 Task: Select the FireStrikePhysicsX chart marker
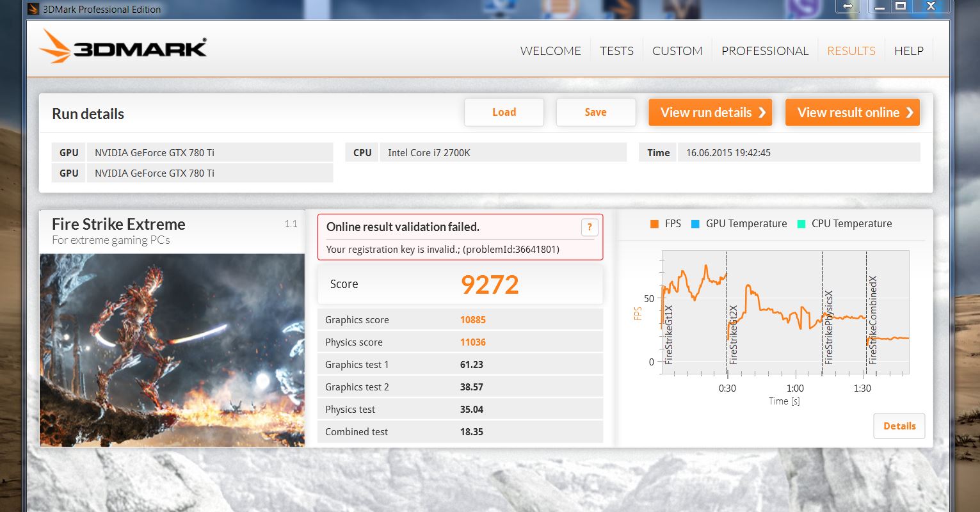pos(829,328)
